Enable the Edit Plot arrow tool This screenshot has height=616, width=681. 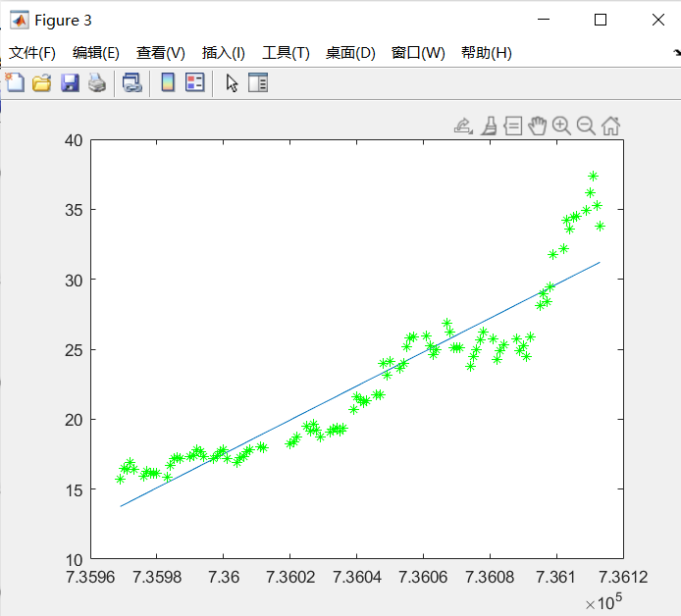click(x=232, y=83)
